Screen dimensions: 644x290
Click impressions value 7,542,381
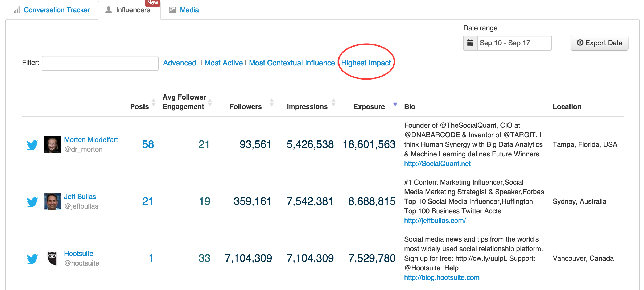[x=310, y=201]
